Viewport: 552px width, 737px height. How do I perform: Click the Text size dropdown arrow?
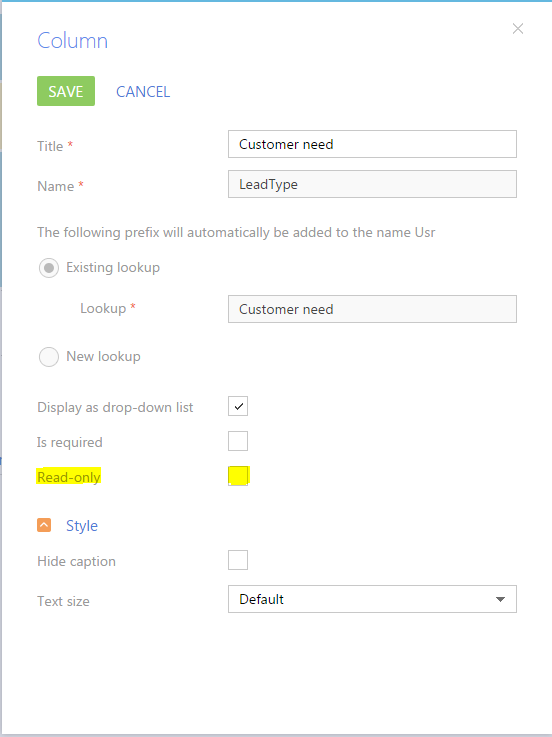[500, 599]
